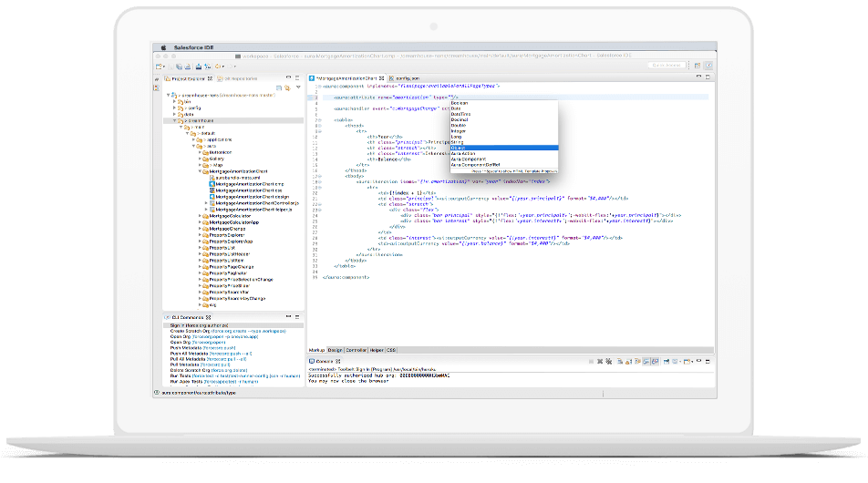Focus the Quick Access field
868x483 pixels.
tap(666, 66)
